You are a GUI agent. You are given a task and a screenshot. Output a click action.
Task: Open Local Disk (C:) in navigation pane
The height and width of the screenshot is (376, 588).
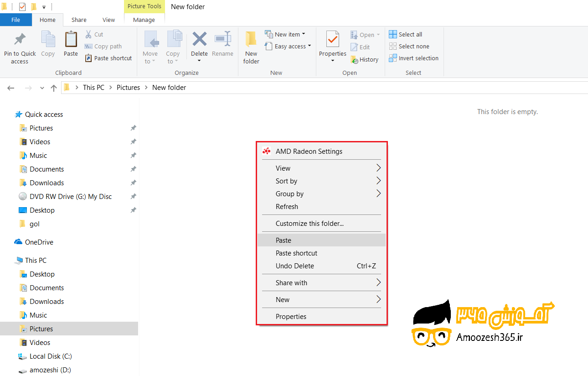(51, 356)
